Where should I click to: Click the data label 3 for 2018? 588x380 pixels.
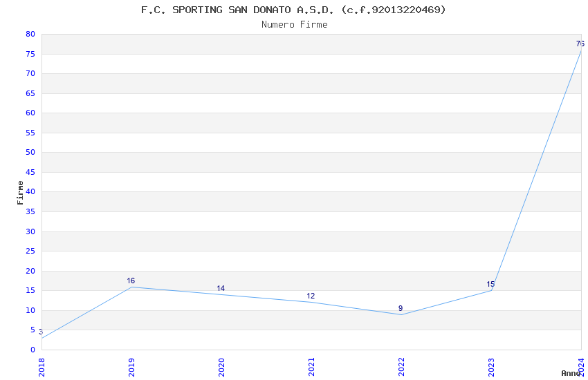pos(41,332)
